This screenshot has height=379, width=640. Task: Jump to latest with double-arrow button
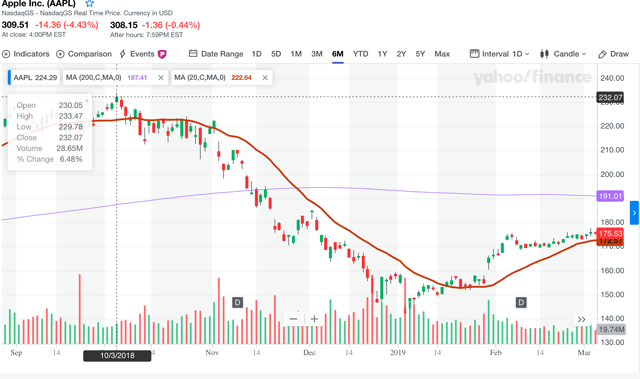(582, 319)
